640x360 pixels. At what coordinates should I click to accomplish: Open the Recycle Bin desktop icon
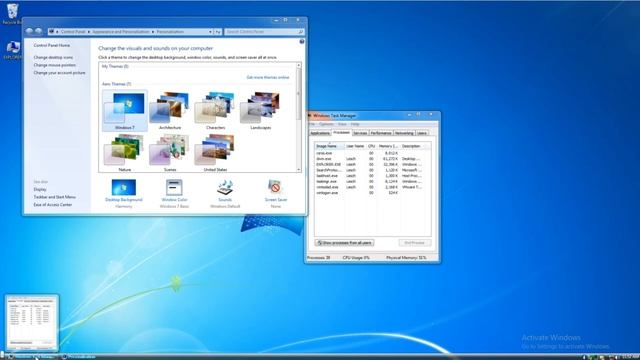pos(12,13)
